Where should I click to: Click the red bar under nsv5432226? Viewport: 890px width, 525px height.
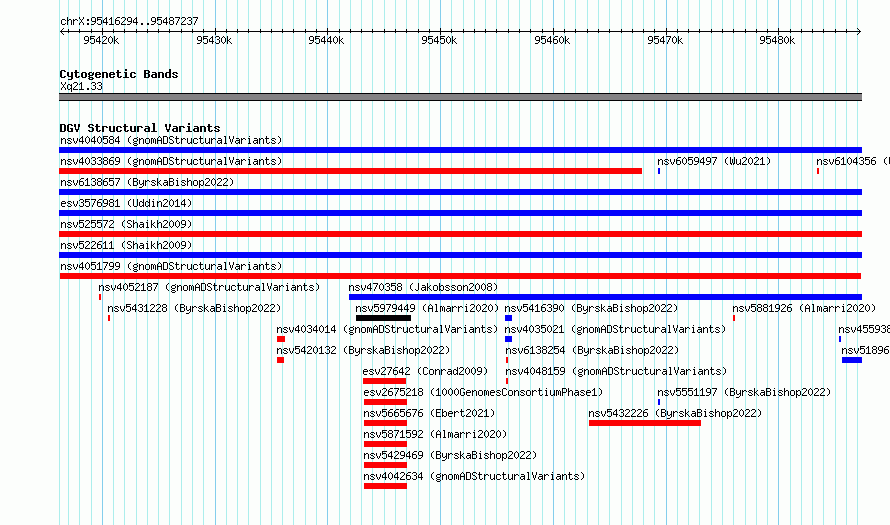[645, 423]
